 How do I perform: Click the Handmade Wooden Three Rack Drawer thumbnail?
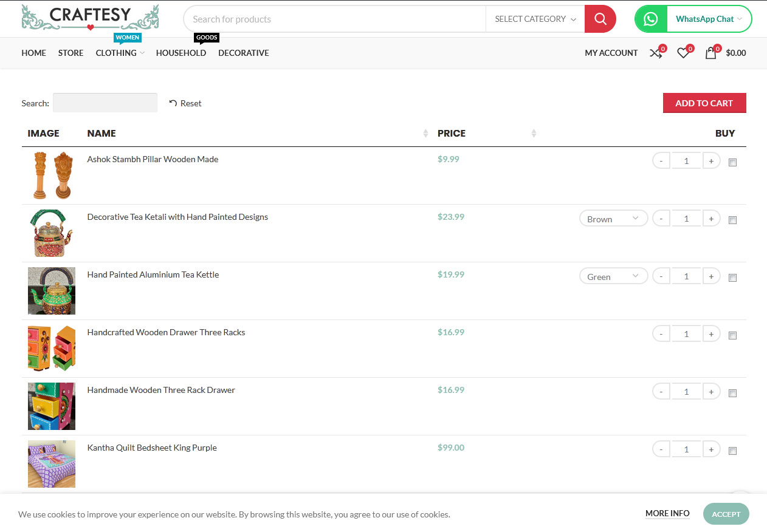52,406
